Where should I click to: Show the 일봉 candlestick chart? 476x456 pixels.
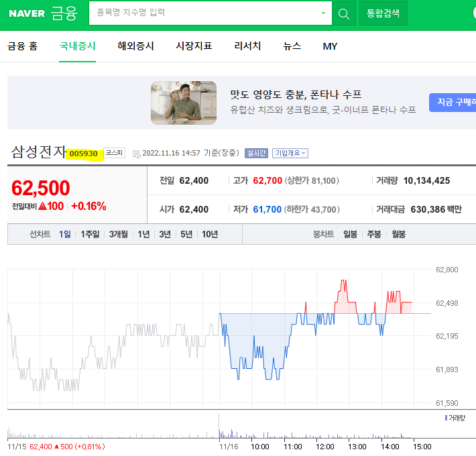[350, 234]
